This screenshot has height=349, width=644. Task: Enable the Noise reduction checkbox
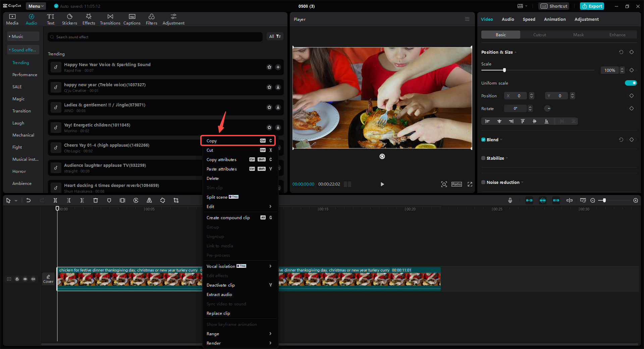click(483, 182)
